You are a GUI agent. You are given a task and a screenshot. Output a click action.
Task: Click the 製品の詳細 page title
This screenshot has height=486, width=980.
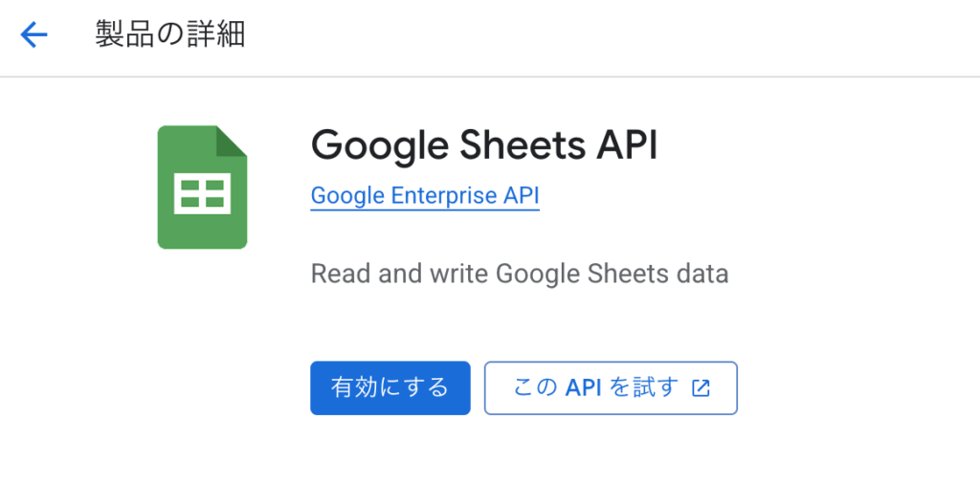(x=170, y=34)
